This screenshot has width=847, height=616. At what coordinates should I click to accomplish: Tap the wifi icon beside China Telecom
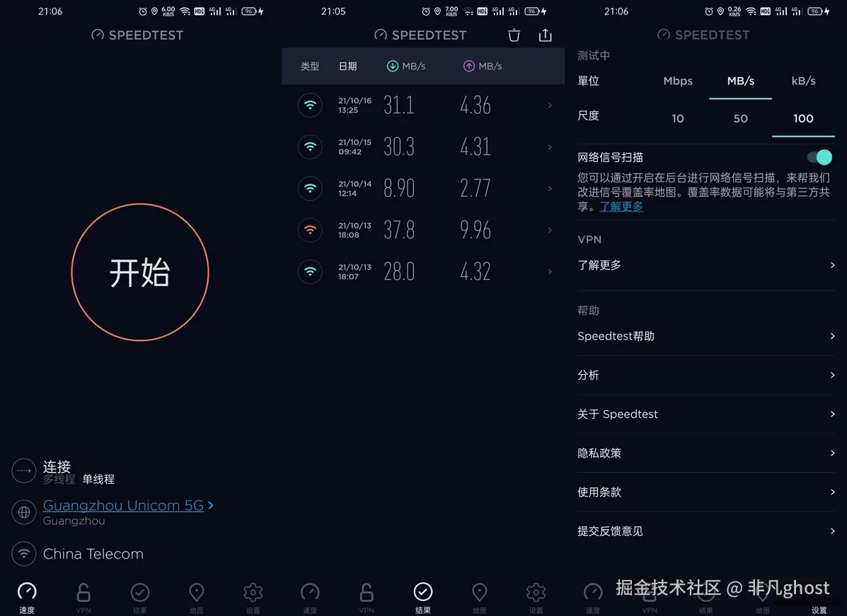24,554
